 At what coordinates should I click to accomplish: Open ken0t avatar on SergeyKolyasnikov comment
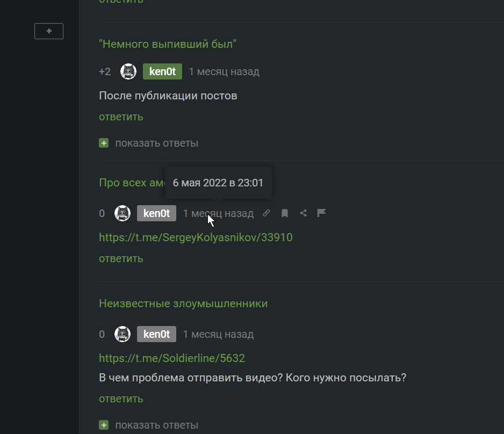(x=123, y=213)
